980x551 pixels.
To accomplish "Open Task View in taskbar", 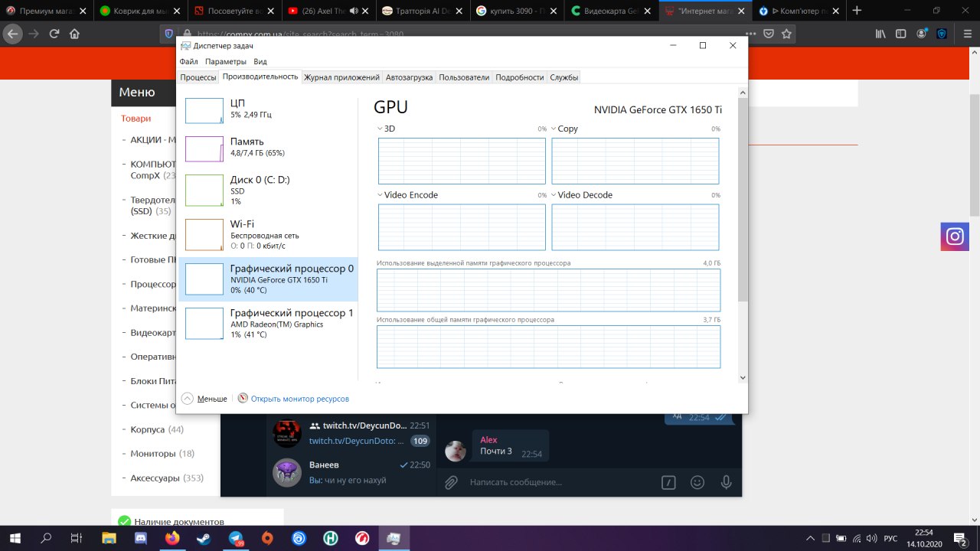I will pyautogui.click(x=76, y=538).
